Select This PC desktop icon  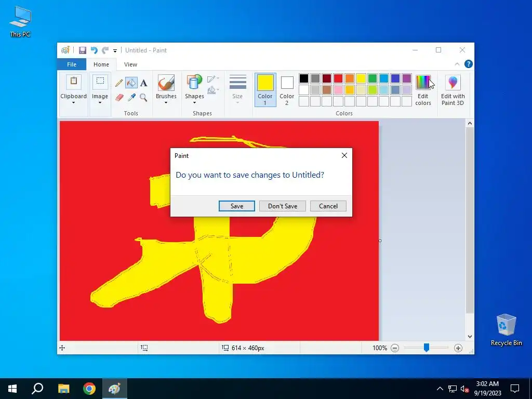coord(20,21)
